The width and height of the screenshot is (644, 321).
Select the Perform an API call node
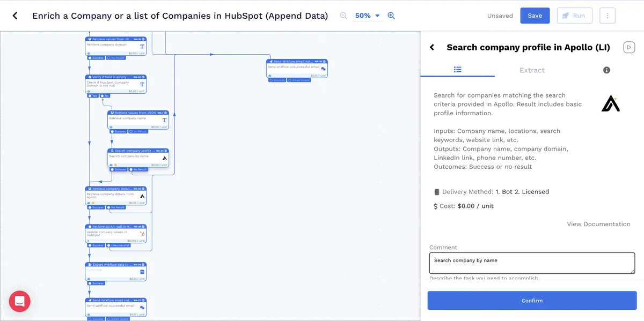click(x=116, y=234)
